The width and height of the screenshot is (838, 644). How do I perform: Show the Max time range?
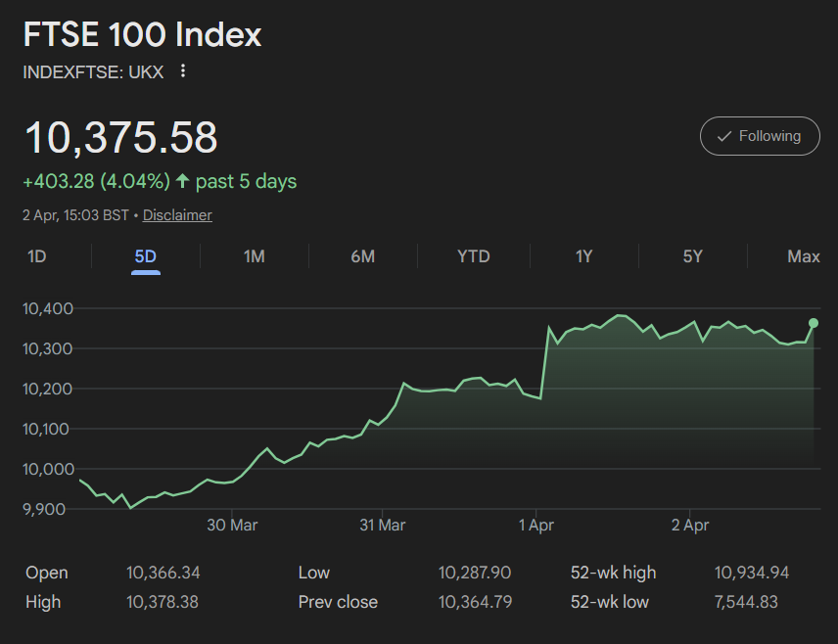(x=804, y=256)
